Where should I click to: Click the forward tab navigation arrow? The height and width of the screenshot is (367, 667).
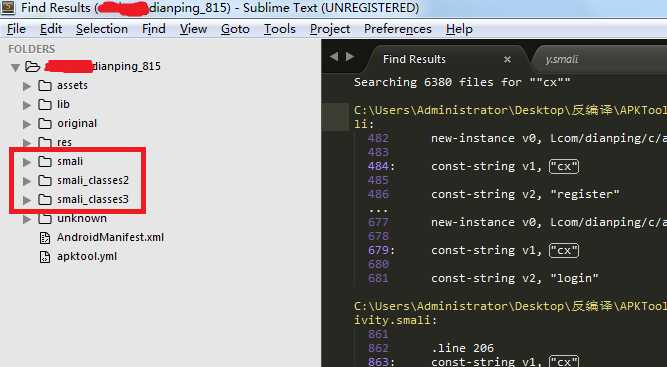pyautogui.click(x=350, y=57)
